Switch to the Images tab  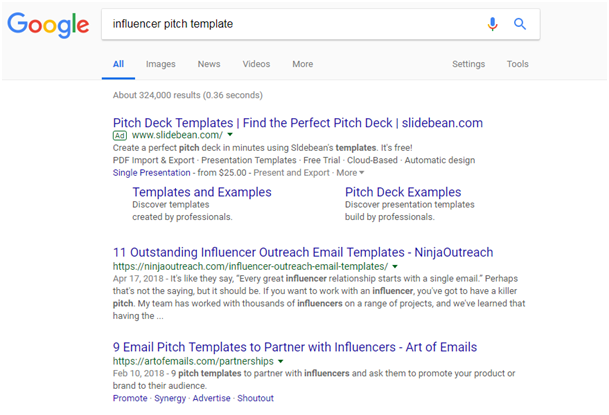click(160, 64)
